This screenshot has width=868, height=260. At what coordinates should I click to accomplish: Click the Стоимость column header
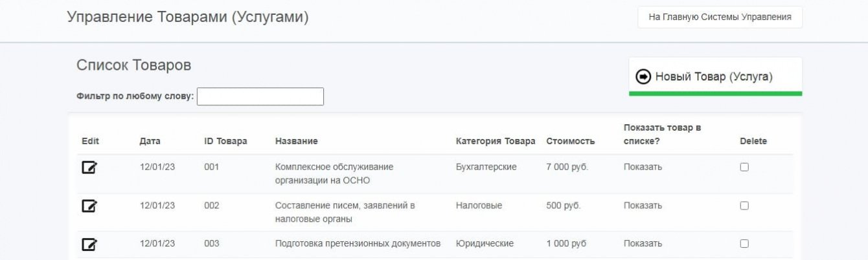pyautogui.click(x=570, y=141)
